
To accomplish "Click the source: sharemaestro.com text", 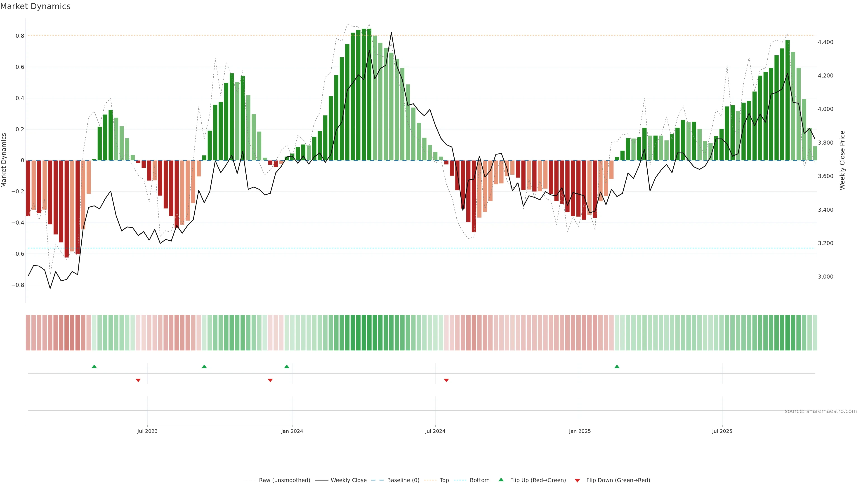I will coord(821,411).
